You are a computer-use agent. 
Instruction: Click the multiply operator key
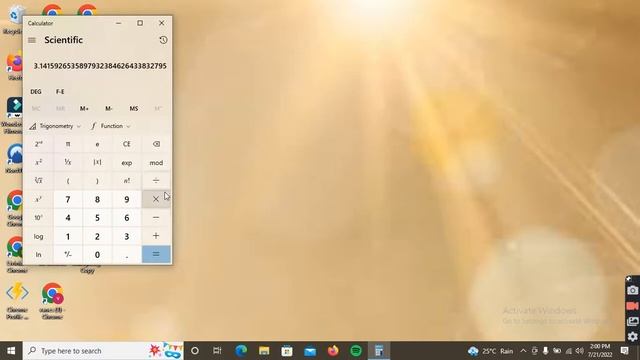tap(156, 199)
